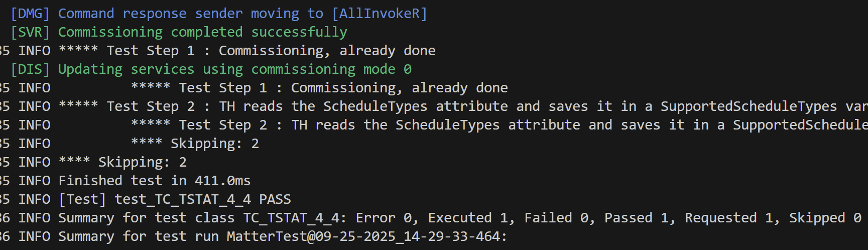This screenshot has height=250, width=868.
Task: Click the [SVR] log tag
Action: [30, 32]
